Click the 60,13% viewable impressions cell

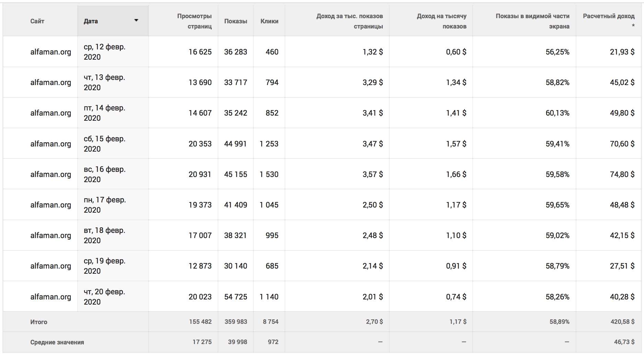click(557, 113)
